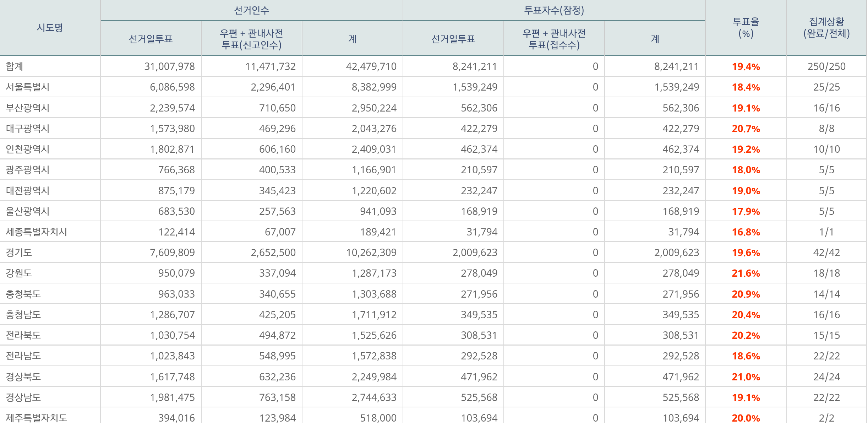Viewport: 868px width, 423px height.
Task: Click the 우편 + 관내사전투표(접수수) subheader
Action: tap(554, 39)
